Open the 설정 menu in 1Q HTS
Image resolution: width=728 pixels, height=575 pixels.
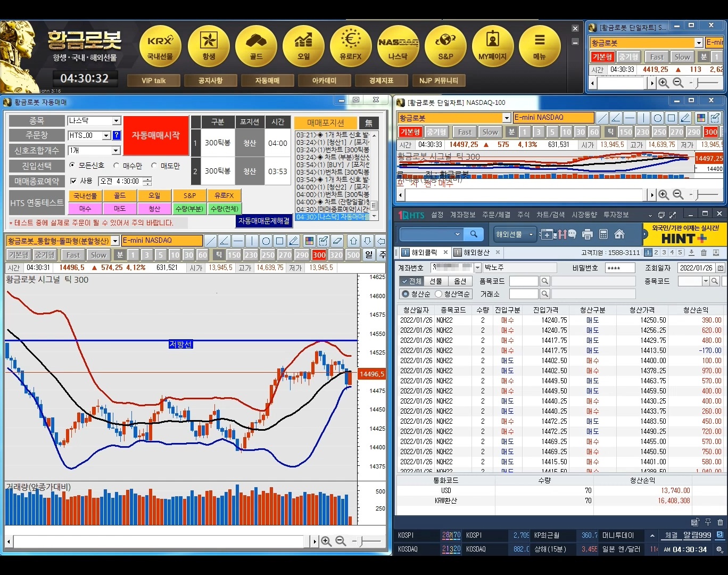[x=437, y=215]
